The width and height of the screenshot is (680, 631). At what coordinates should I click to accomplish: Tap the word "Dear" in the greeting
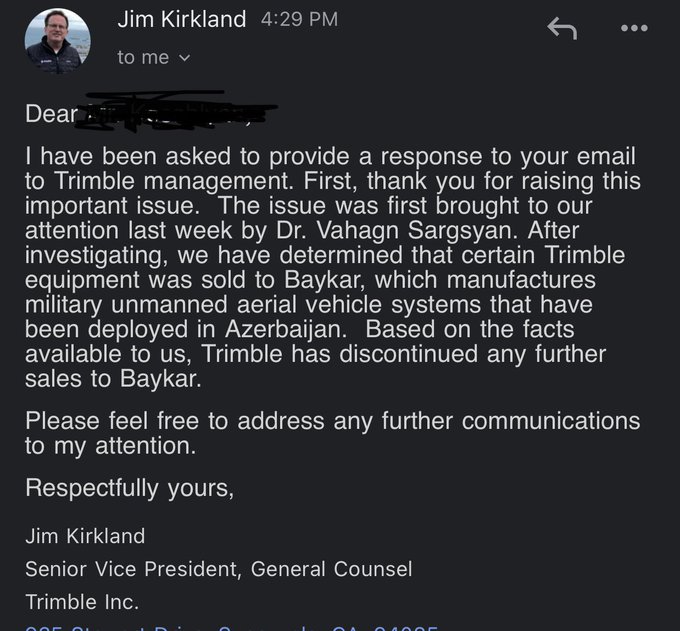[x=50, y=114]
